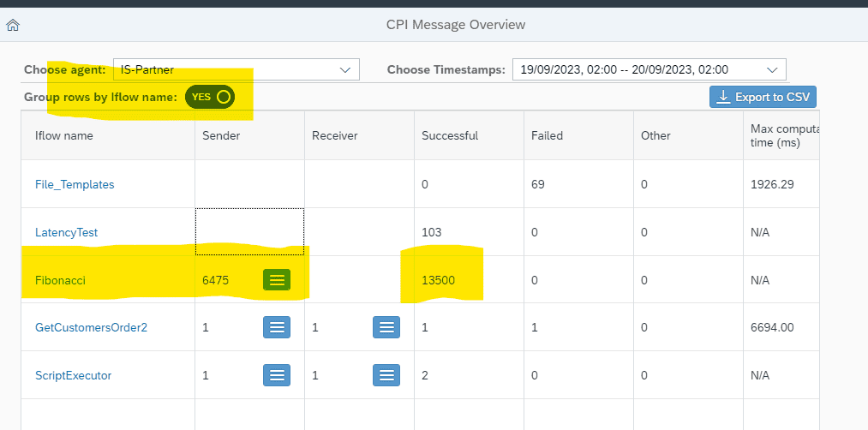
Task: Select the 6475 sender count for Fibonacci
Action: click(215, 280)
